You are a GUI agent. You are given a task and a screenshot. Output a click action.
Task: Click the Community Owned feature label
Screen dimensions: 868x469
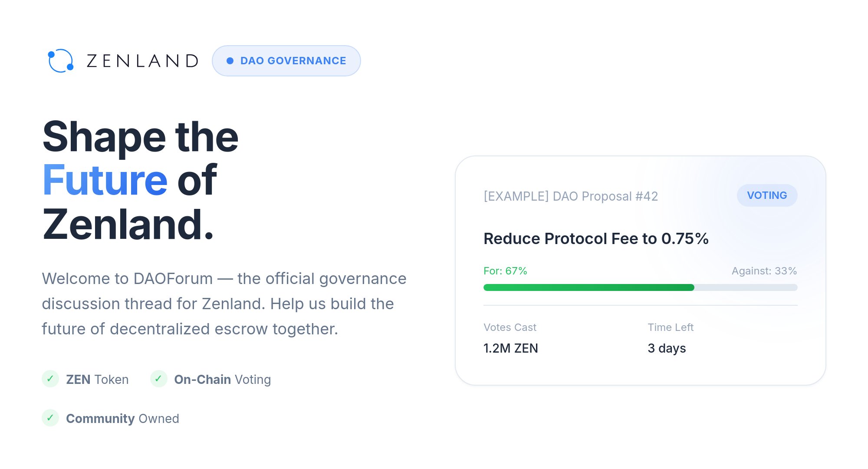click(122, 419)
